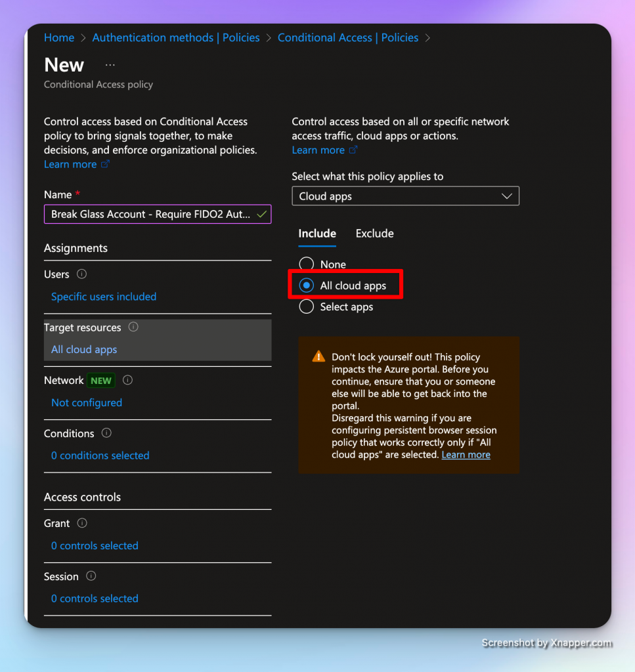Open the ellipsis more options menu
This screenshot has width=635, height=672.
pyautogui.click(x=110, y=65)
